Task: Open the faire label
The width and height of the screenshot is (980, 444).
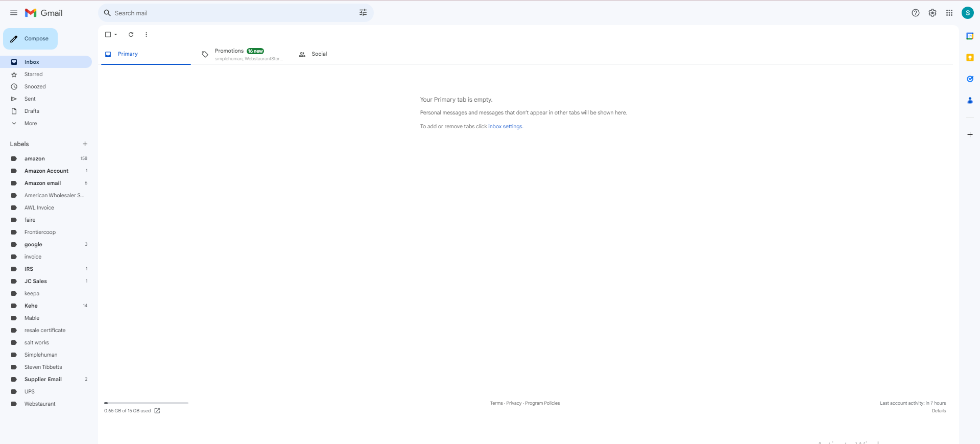Action: [x=46, y=220]
